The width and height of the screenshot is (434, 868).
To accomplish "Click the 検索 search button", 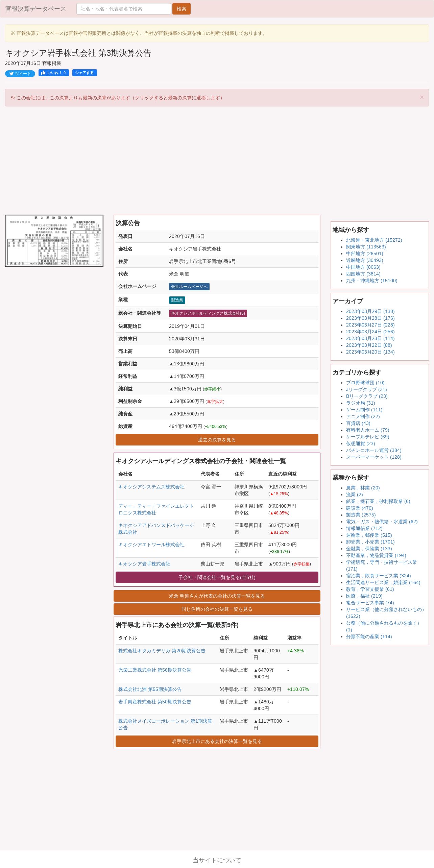I will pos(182,9).
